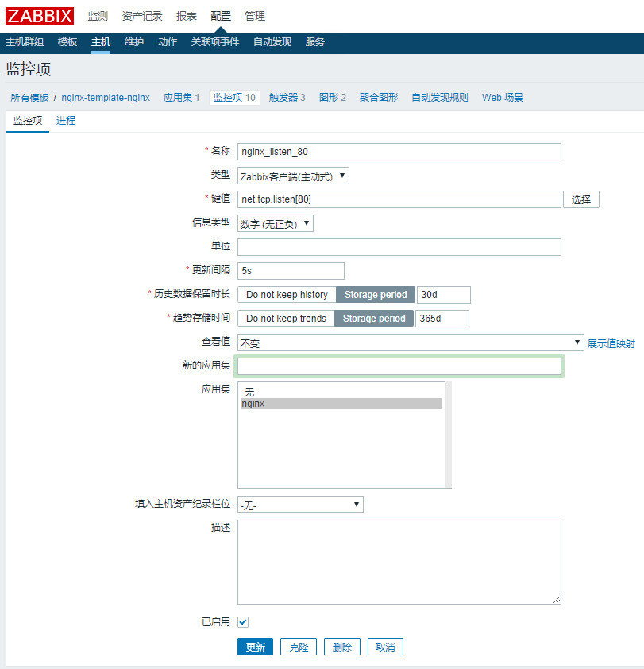Expand the 信息类型 dropdown
Image resolution: width=644 pixels, height=669 pixels.
tap(275, 223)
